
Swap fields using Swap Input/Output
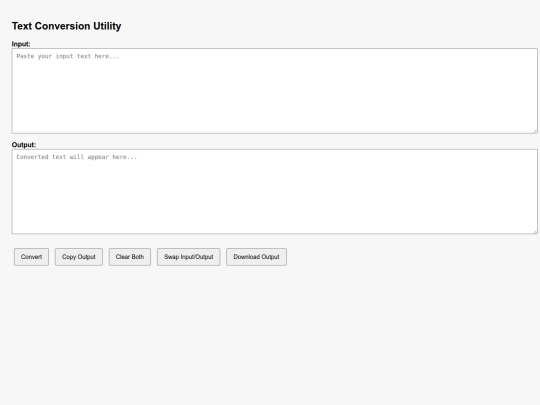point(189,257)
